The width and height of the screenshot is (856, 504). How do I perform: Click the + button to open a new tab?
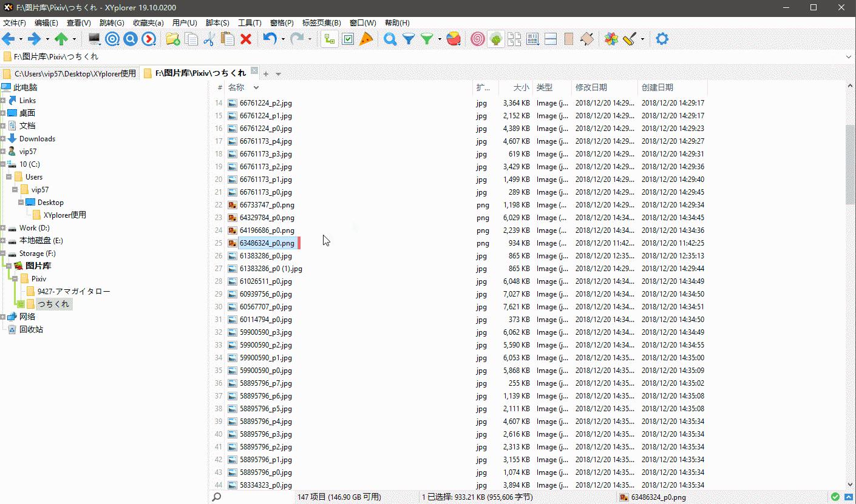[x=265, y=73]
